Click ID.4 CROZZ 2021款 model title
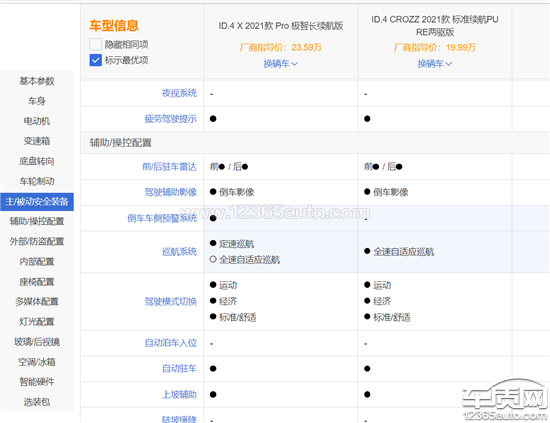Viewport: 550px width, 423px height. point(435,26)
